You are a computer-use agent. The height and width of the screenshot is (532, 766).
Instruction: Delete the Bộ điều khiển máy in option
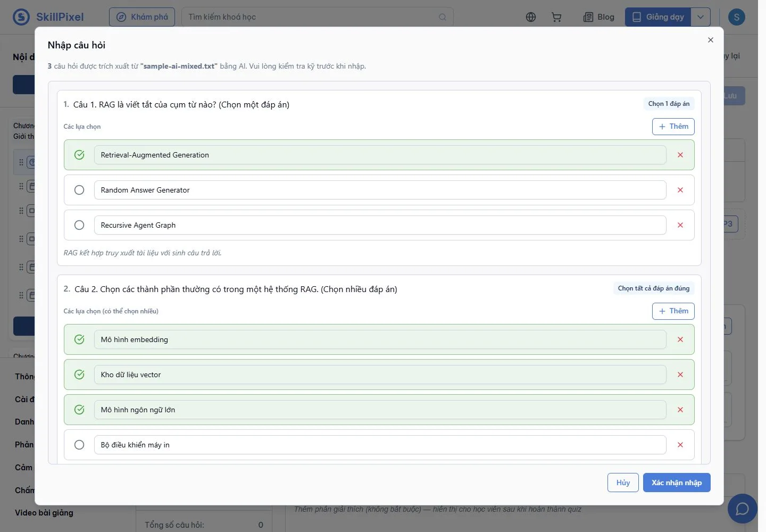click(x=680, y=445)
